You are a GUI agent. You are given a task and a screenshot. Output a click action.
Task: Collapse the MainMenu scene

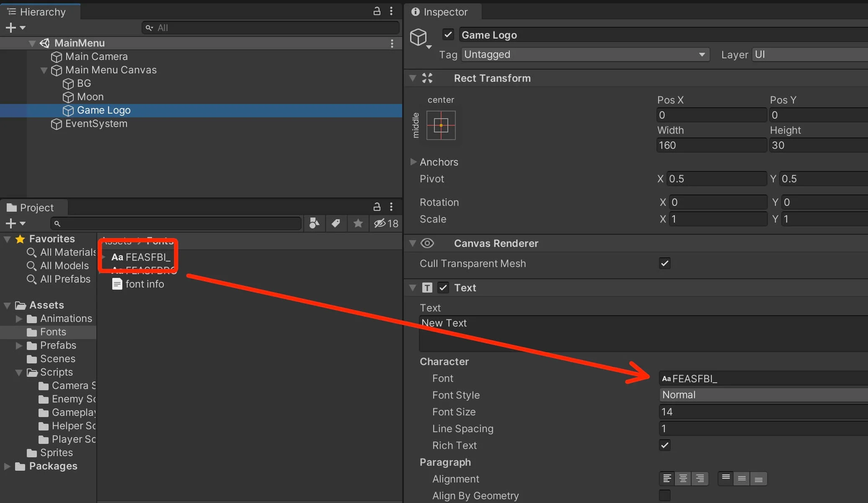point(32,43)
